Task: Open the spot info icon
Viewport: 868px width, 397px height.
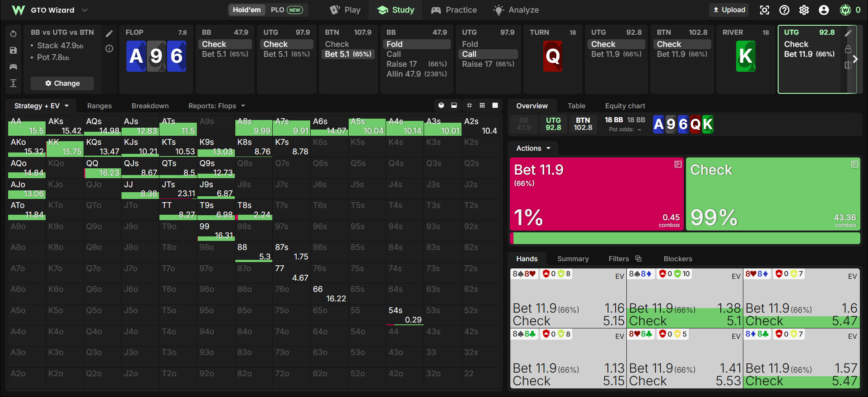Action: (109, 49)
